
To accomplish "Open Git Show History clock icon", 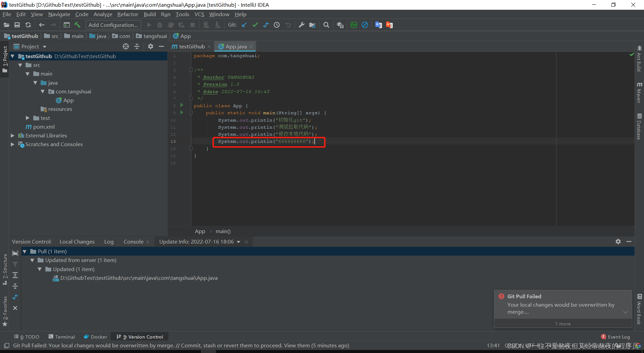I will [277, 25].
